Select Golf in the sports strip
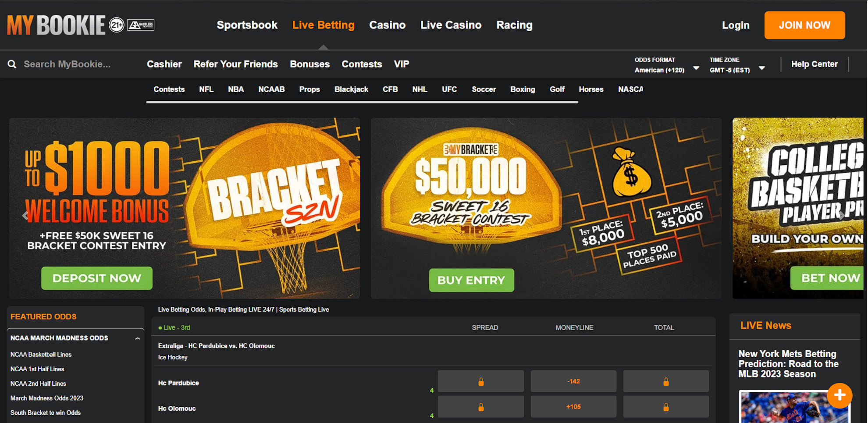 point(557,89)
